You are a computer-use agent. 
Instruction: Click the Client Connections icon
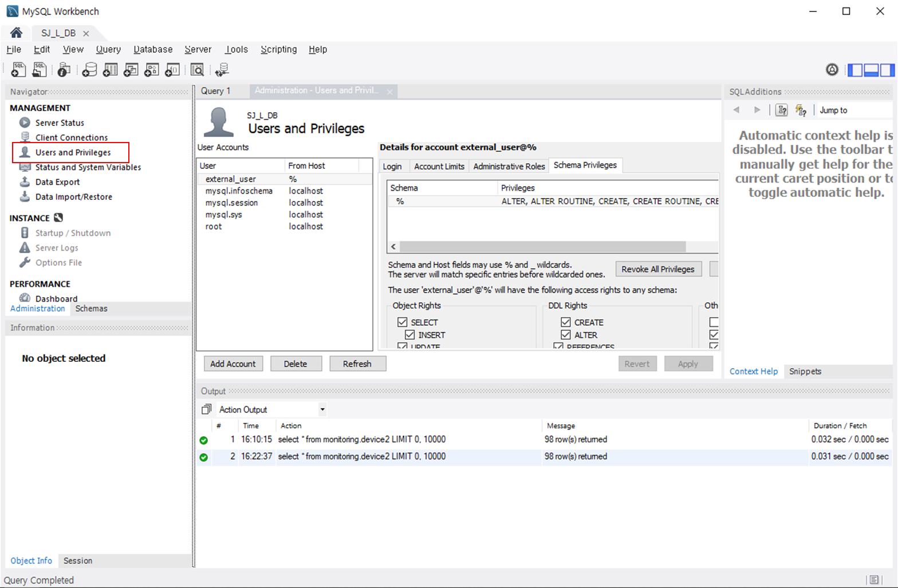tap(25, 137)
